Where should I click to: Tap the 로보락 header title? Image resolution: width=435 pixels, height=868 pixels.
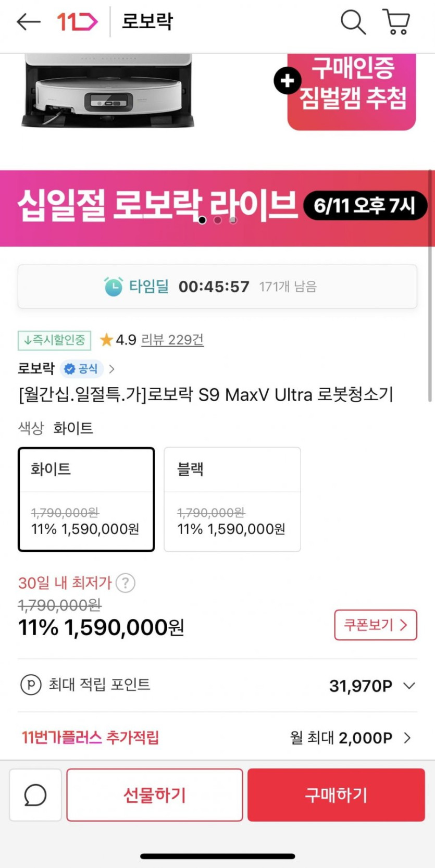tap(147, 22)
